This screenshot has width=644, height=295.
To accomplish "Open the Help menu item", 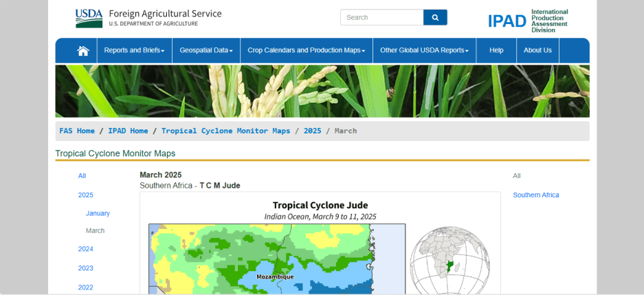I will 496,50.
